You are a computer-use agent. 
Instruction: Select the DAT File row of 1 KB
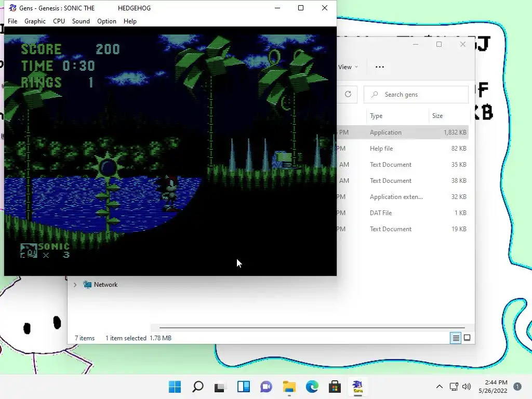tap(403, 212)
